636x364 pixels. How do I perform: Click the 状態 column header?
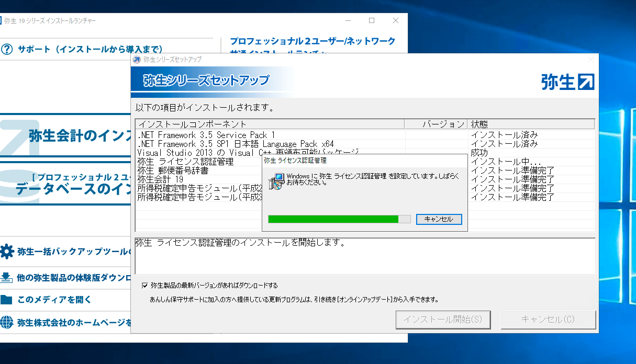(x=530, y=124)
